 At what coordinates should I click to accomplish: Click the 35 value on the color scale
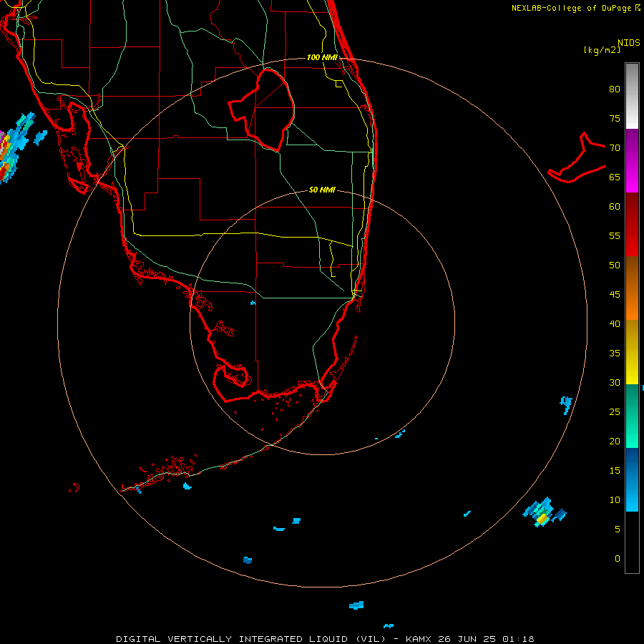[x=615, y=353]
